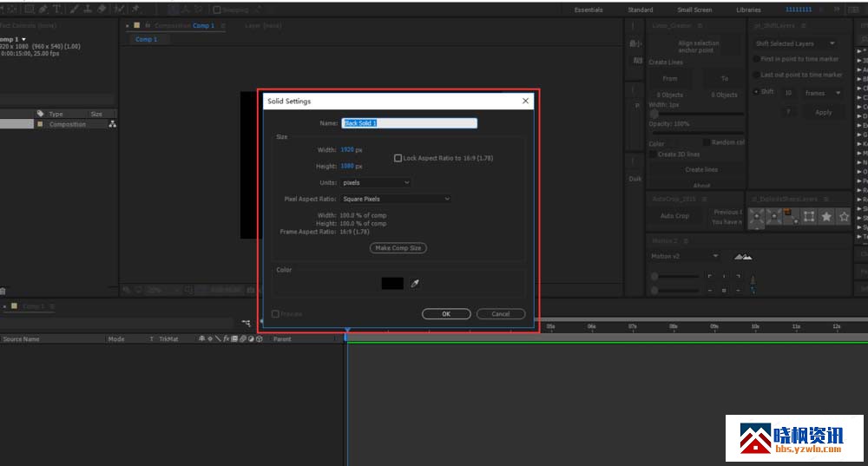This screenshot has height=466, width=868.
Task: Click the fx effects switch column icon
Action: point(226,338)
